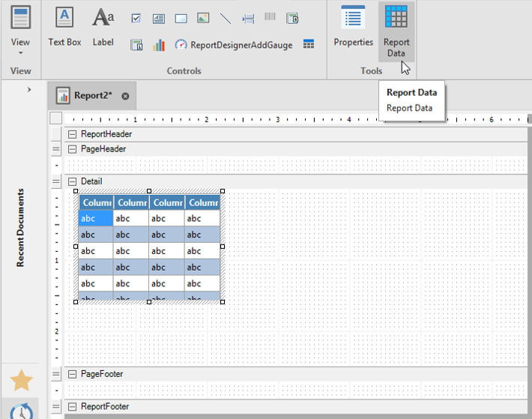This screenshot has height=419, width=532.
Task: Add a Page Break control
Action: click(x=248, y=18)
